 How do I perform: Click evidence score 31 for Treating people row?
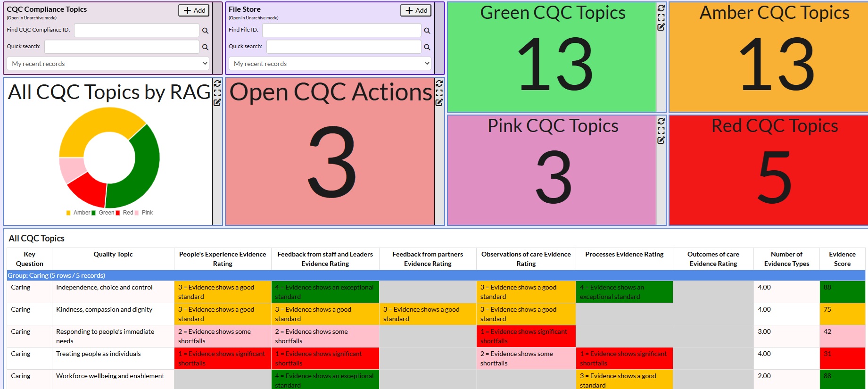pos(843,358)
